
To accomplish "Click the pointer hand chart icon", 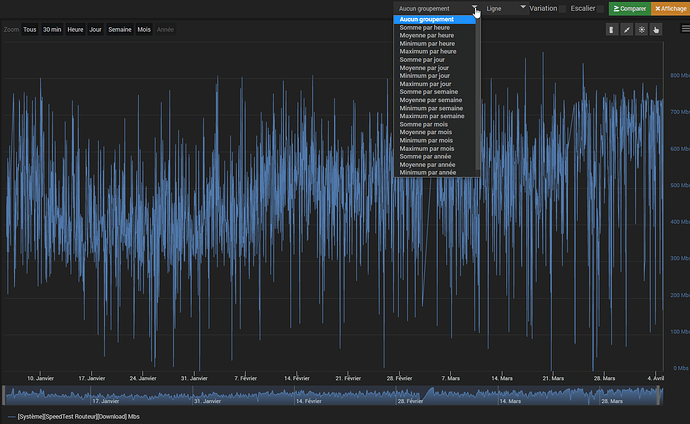I will pyautogui.click(x=657, y=30).
